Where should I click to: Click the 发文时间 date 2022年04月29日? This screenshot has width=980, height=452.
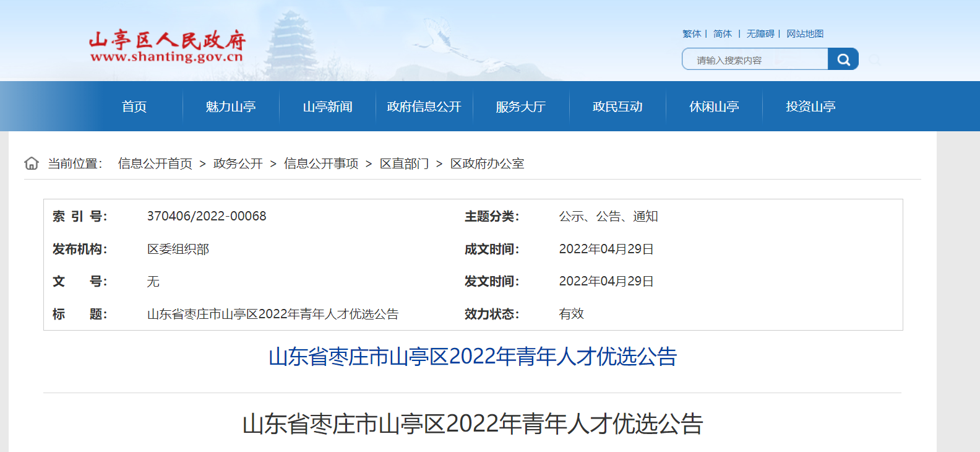[x=606, y=281]
